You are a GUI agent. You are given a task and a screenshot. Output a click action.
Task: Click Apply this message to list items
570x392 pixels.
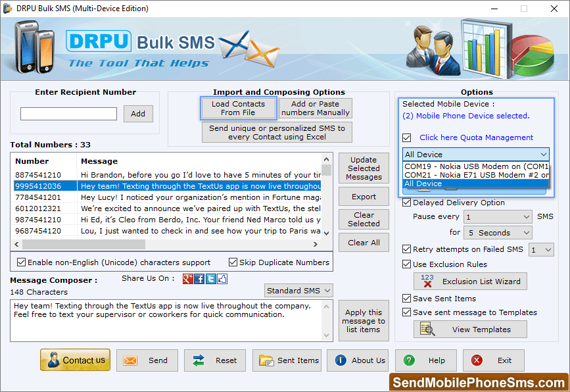(x=364, y=321)
